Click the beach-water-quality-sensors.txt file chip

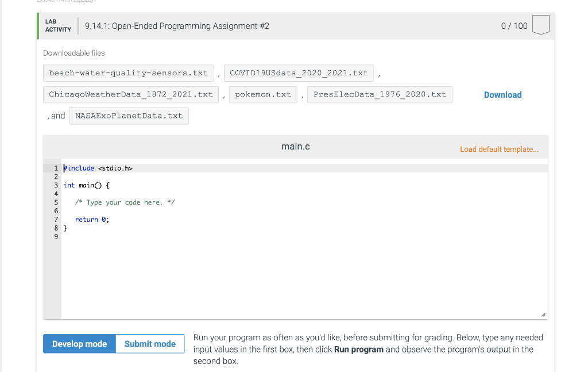(128, 72)
